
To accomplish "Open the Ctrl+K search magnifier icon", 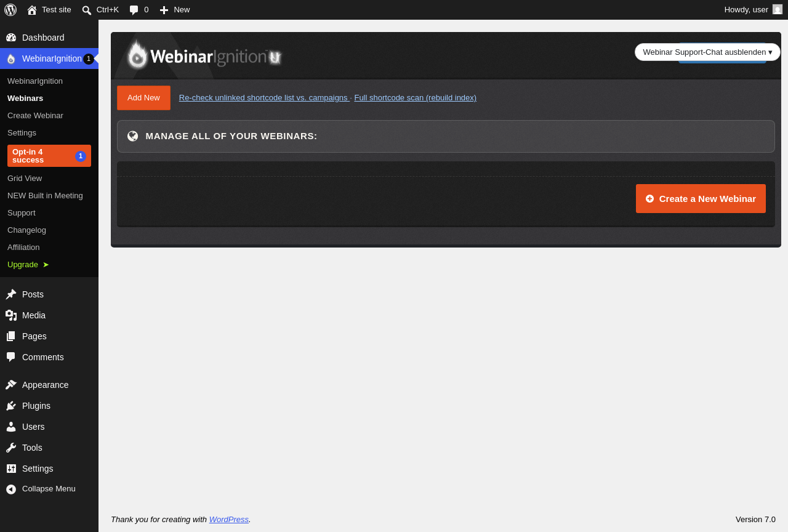I will pos(87,10).
